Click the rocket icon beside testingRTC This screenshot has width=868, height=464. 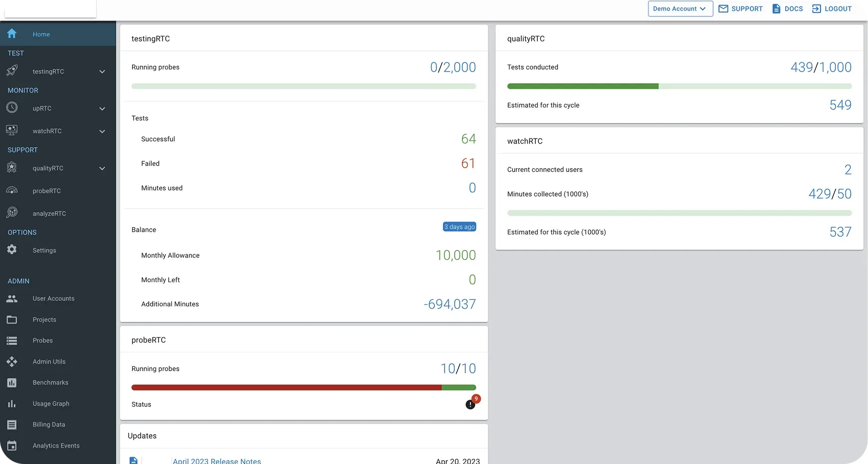[x=12, y=71]
